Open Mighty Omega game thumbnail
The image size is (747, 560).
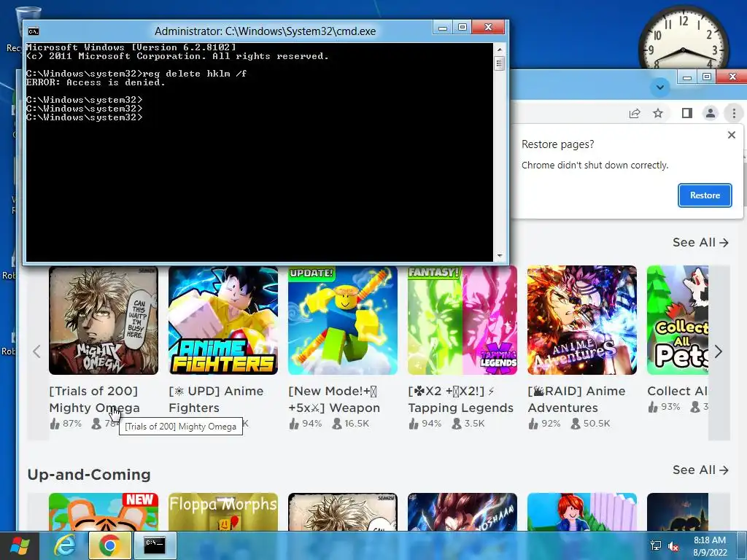tap(104, 320)
